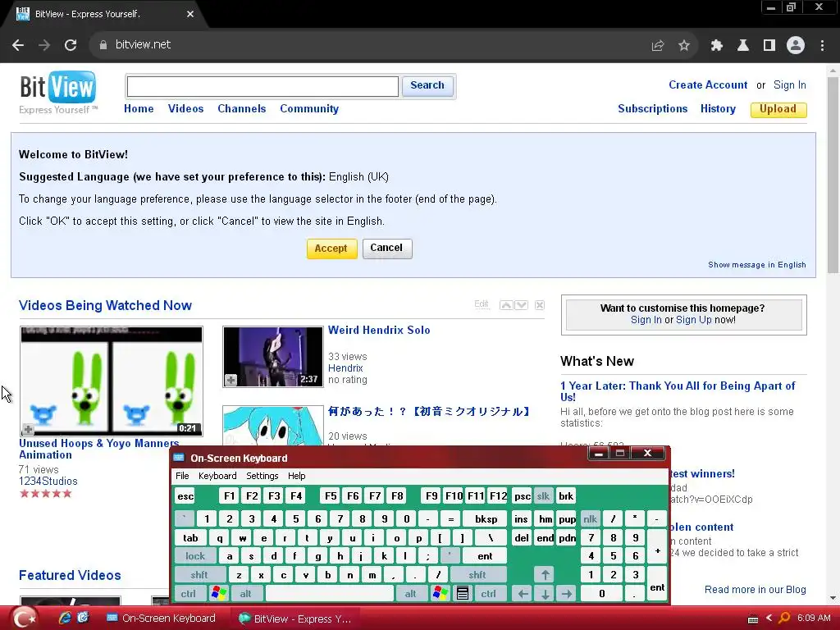Open the Chrome profile avatar
The height and width of the screenshot is (630, 840).
point(796,46)
